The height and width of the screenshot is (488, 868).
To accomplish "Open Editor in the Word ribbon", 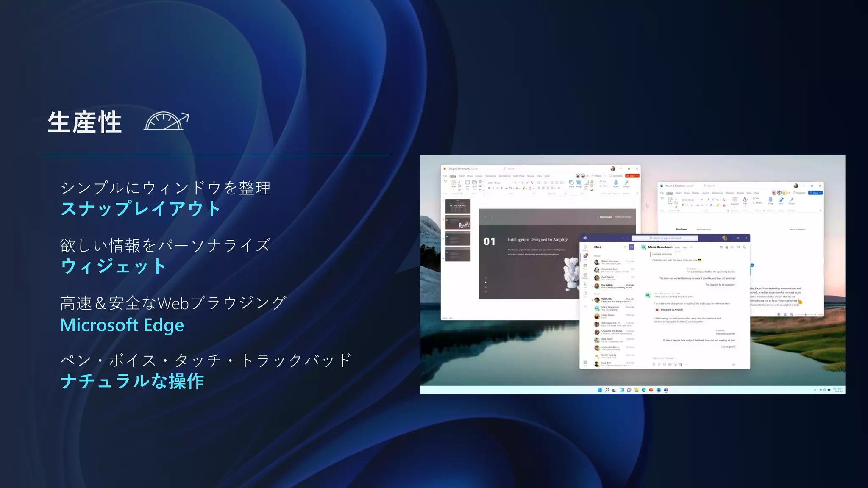I will (781, 202).
